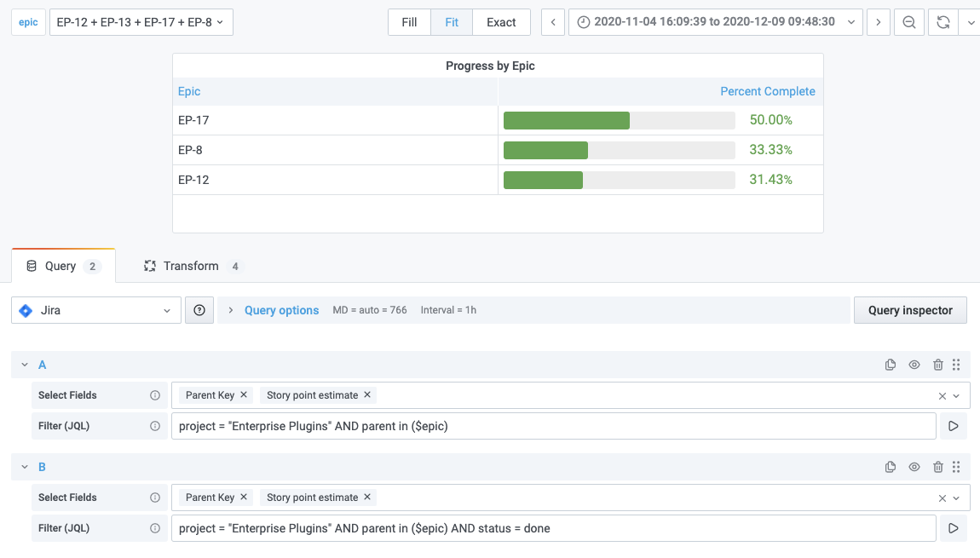Duplicate query A using the copy icon
The height and width of the screenshot is (558, 980).
891,364
